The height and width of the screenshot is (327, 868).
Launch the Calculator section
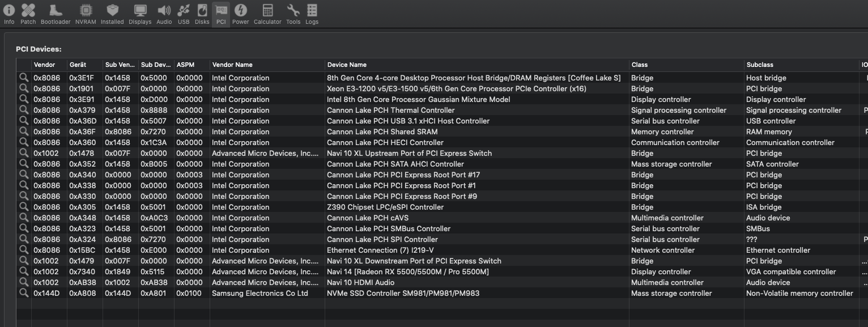[x=267, y=14]
